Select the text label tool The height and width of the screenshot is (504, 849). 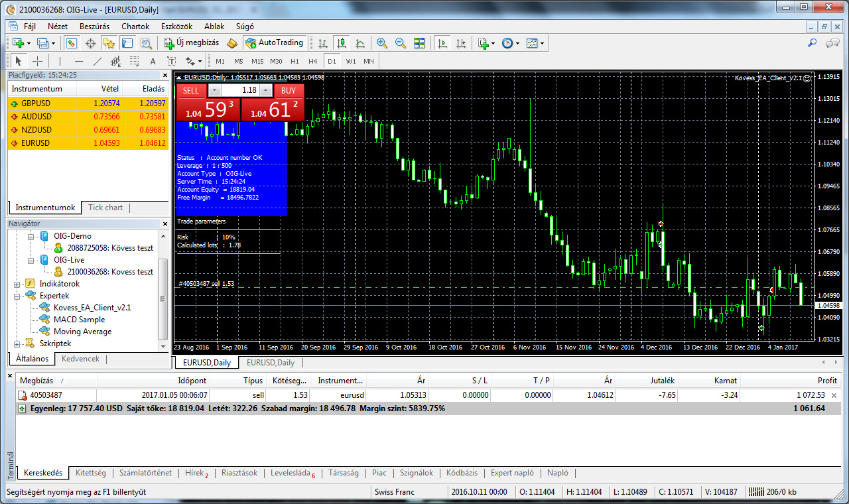[171, 61]
